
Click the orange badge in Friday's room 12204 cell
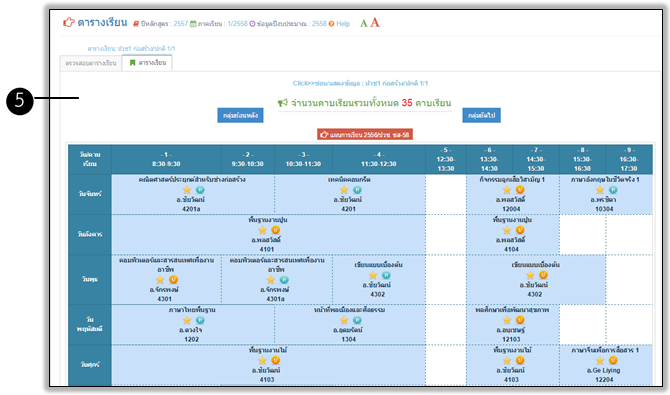click(x=613, y=360)
